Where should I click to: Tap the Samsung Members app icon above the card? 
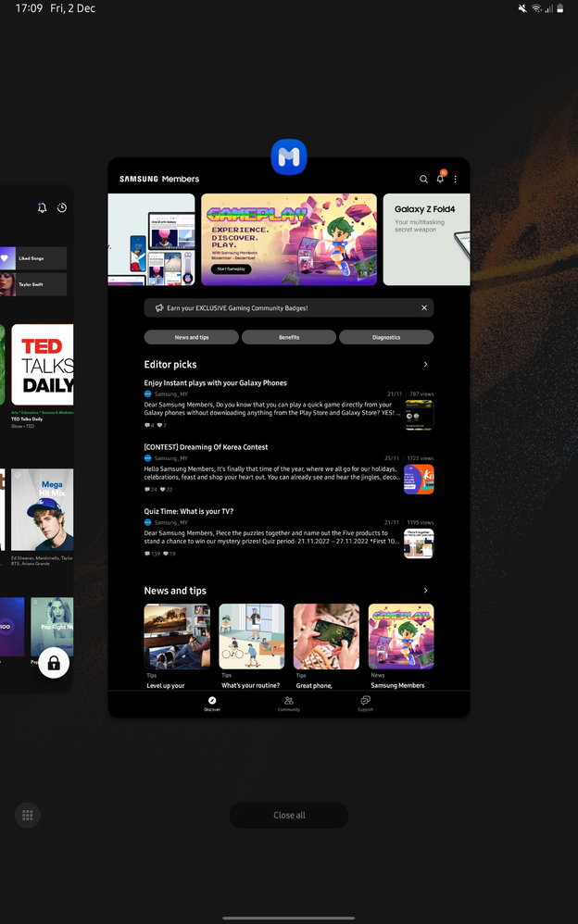pos(288,156)
